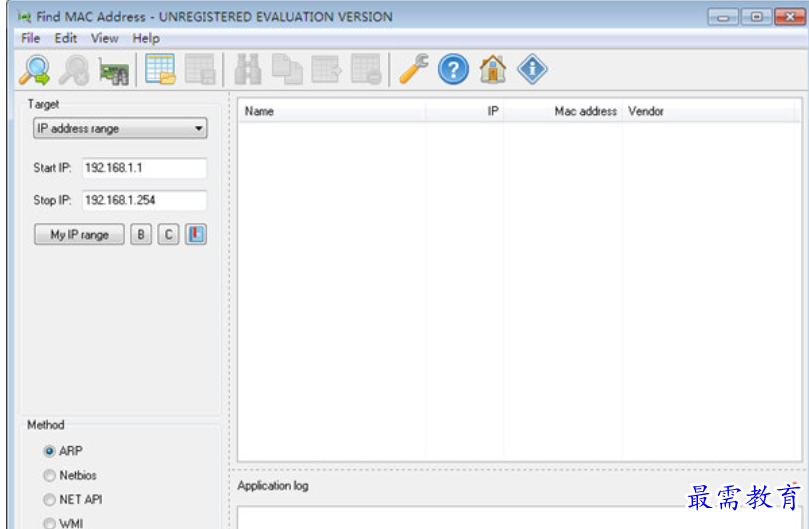The image size is (809, 529).
Task: Open saved results table icon
Action: click(160, 69)
